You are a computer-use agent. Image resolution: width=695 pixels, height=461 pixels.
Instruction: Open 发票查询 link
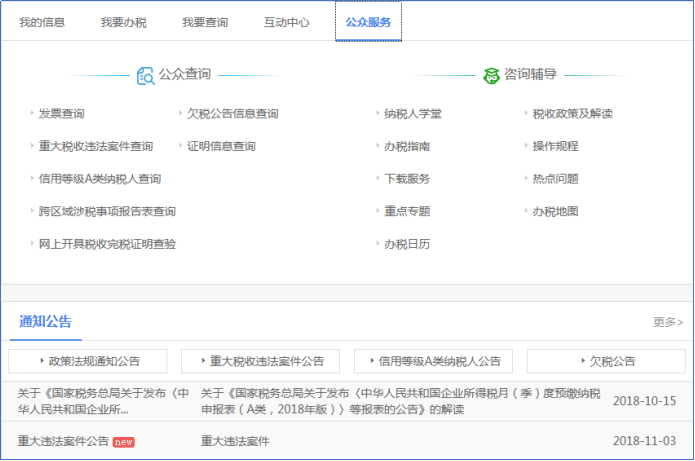(61, 114)
